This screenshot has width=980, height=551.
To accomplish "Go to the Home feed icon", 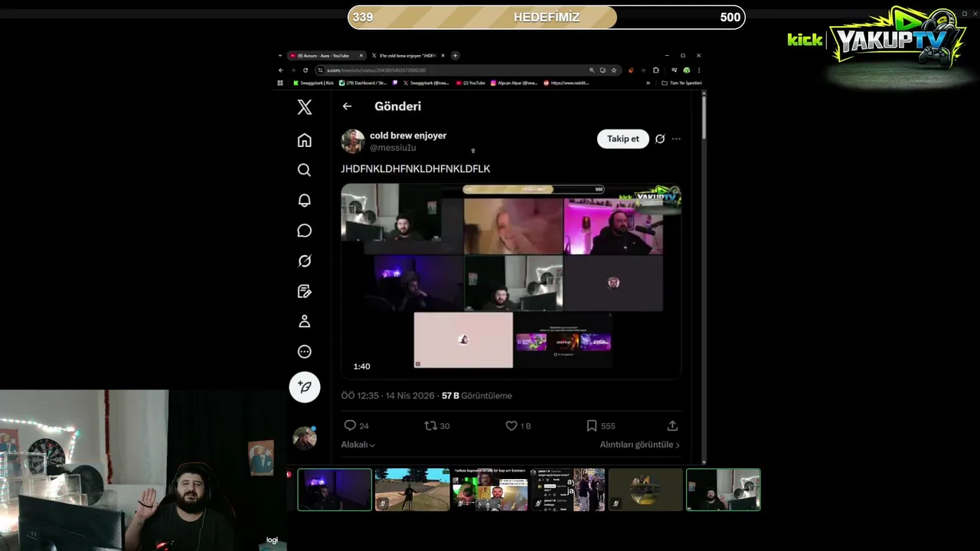I will point(305,140).
